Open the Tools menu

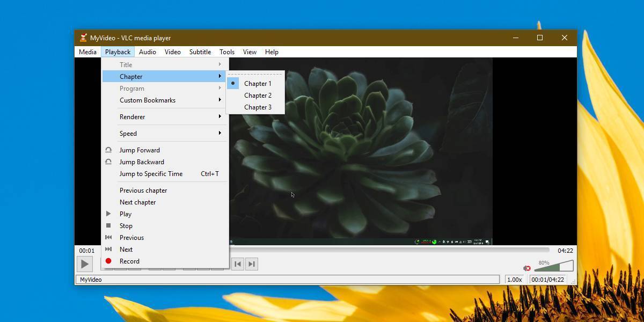(x=226, y=52)
